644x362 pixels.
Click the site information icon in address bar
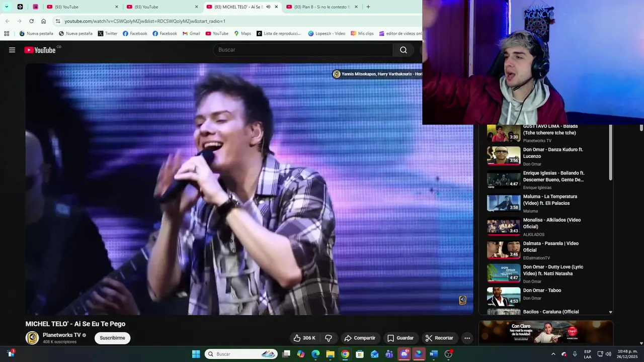(58, 21)
